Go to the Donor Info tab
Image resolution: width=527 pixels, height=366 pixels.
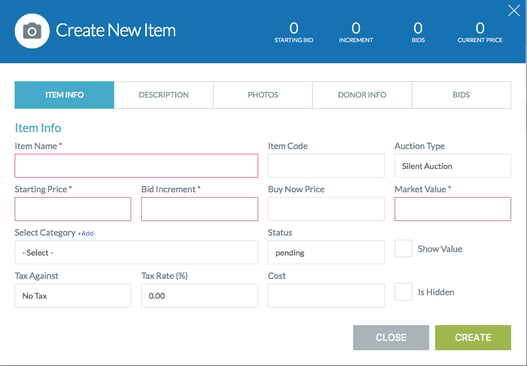click(x=362, y=95)
